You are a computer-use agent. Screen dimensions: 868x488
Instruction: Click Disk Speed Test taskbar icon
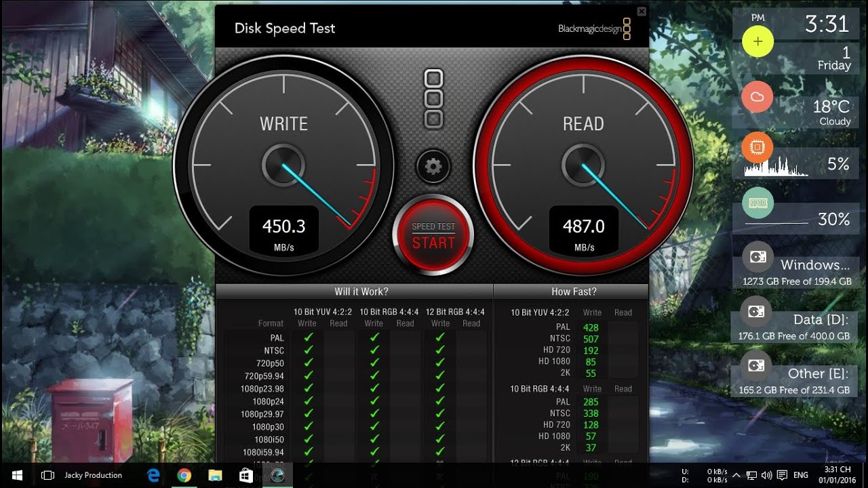277,475
